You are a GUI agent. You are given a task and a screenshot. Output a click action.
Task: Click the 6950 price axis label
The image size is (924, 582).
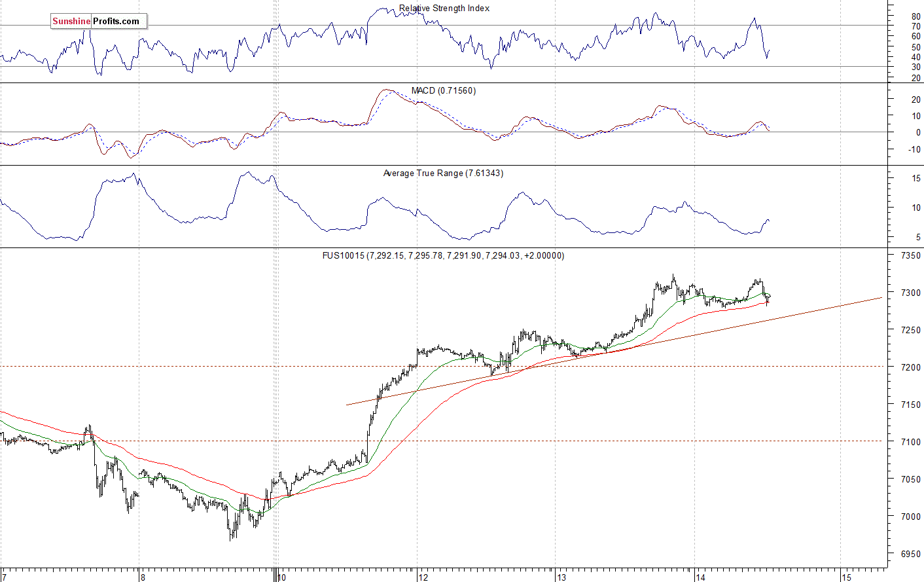tap(910, 555)
